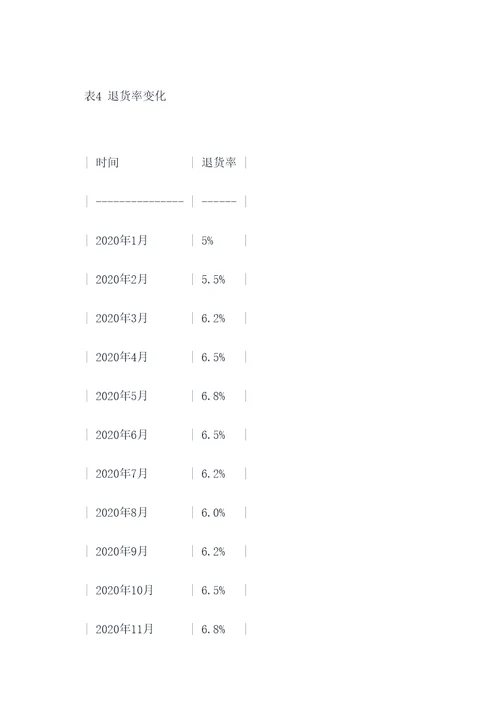Select the 退货率 column header
The width and height of the screenshot is (500, 707).
pos(219,162)
